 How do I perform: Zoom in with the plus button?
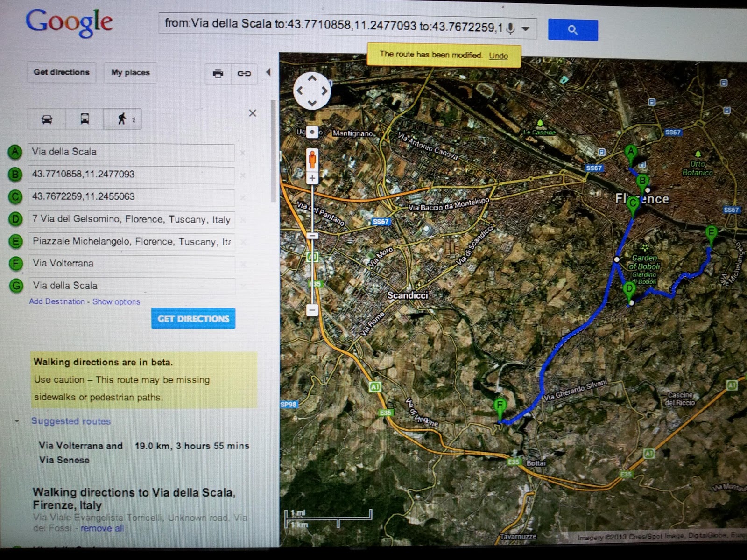coord(312,178)
